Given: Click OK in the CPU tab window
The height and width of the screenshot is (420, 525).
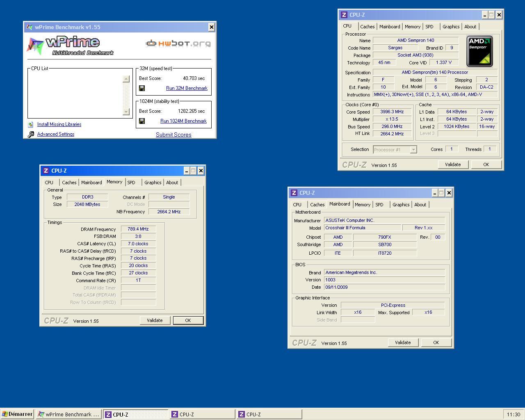Looking at the screenshot, I should [486, 164].
